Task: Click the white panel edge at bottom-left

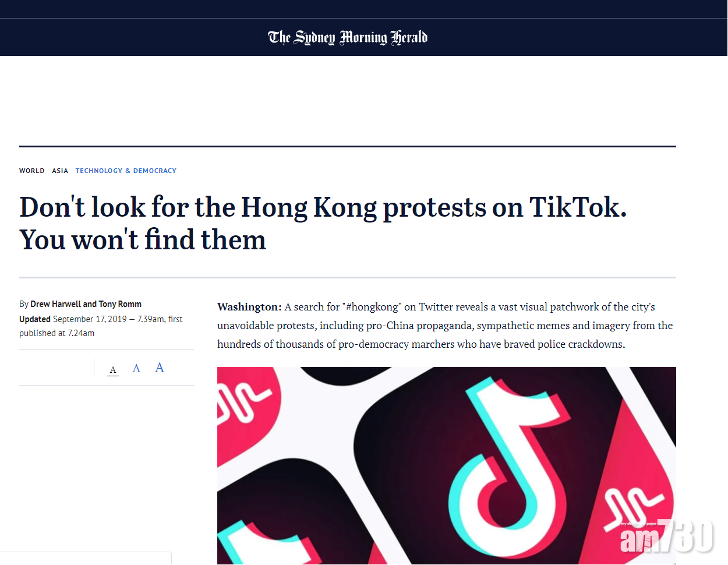Action: [86, 557]
